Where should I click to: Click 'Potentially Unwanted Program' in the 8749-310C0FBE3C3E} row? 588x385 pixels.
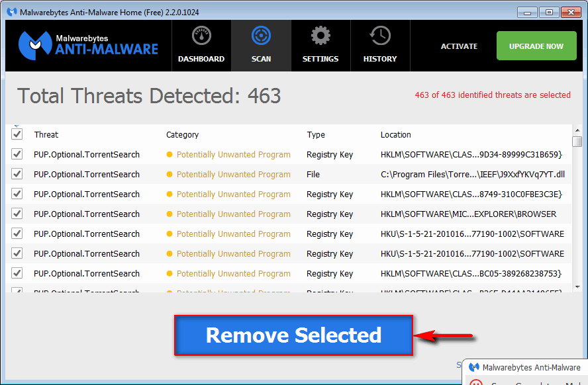[x=233, y=194]
